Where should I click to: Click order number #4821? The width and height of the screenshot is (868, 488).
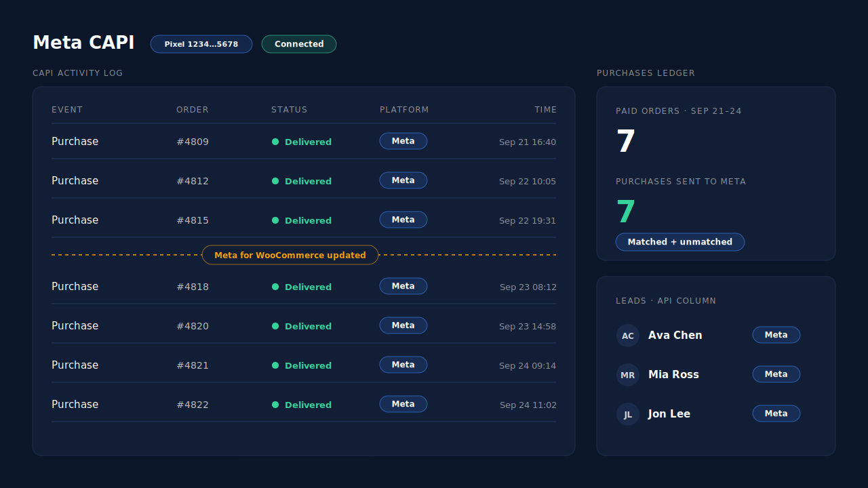point(193,365)
